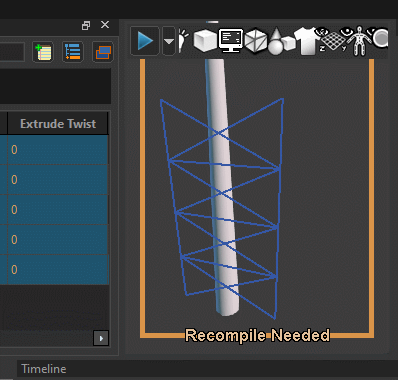This screenshot has height=380, width=398.
Task: Open the dropdown arrow beside the play button
Action: [x=169, y=41]
